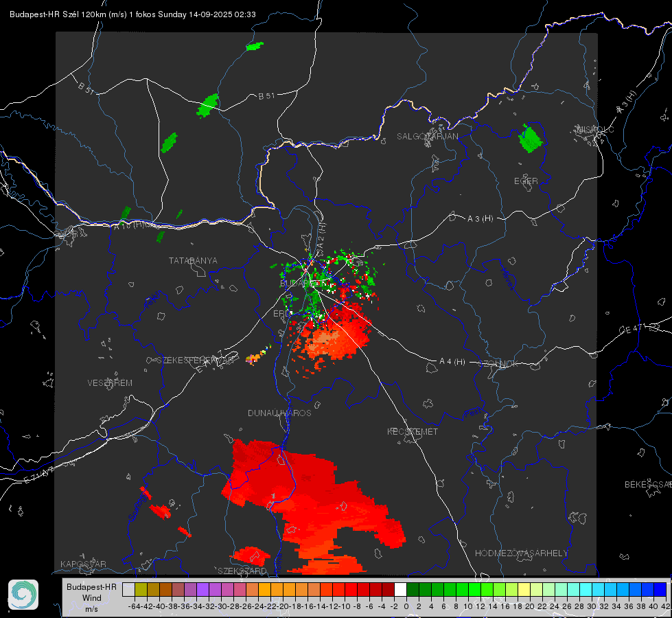Click the deepest blue swatch at legend end
The height and width of the screenshot is (618, 672).
coord(660,590)
